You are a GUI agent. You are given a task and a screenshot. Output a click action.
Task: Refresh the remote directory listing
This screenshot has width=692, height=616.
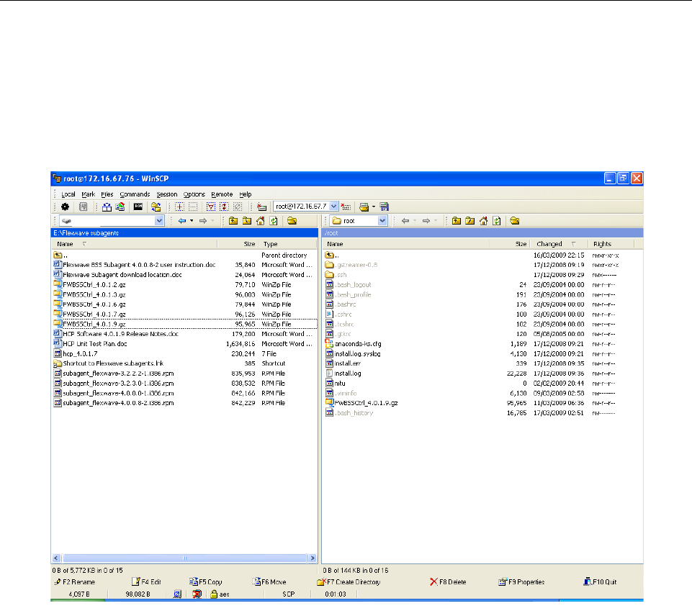(x=497, y=221)
